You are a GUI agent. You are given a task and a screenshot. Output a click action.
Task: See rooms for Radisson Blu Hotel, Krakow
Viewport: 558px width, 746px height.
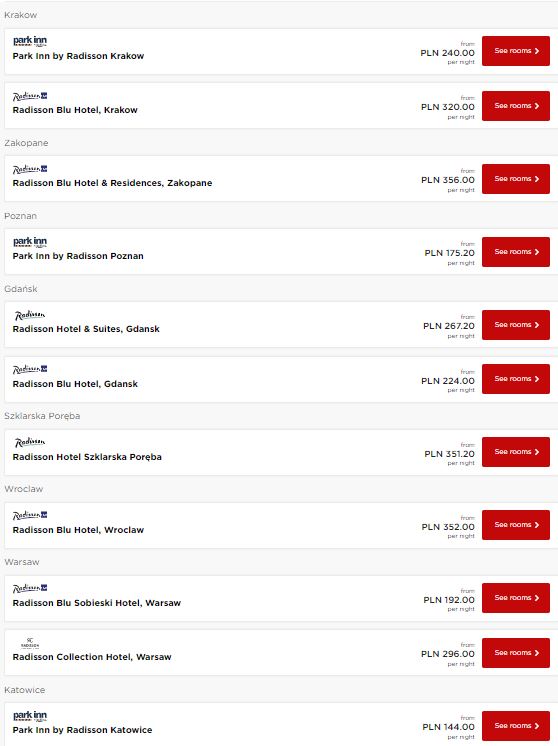pos(516,106)
